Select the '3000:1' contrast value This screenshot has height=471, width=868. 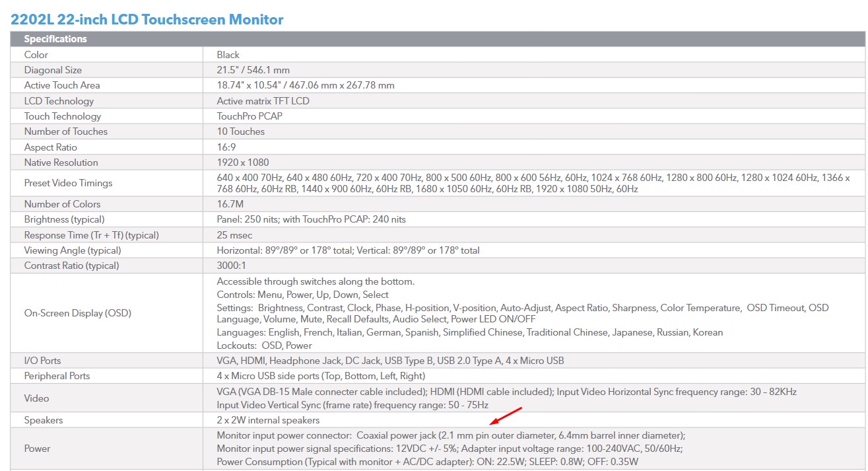pos(230,266)
